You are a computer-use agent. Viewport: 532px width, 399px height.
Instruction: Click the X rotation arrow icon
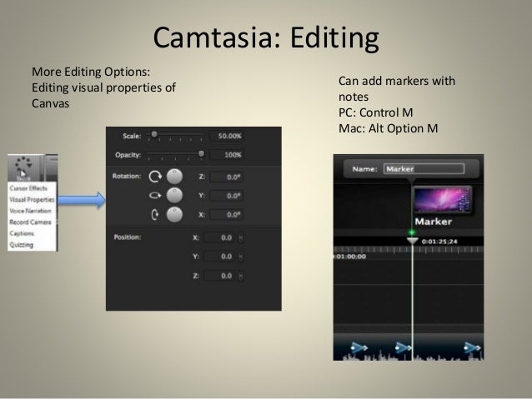point(155,215)
